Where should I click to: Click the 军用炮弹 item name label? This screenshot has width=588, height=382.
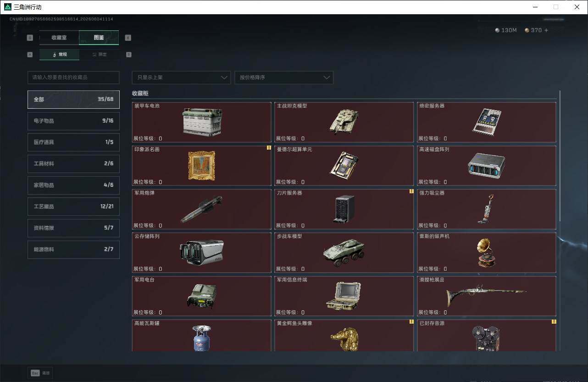pos(144,193)
